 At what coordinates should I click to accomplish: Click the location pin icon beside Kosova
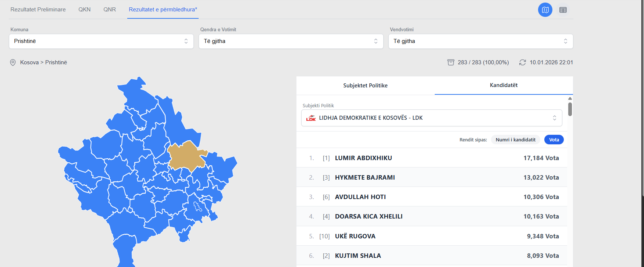[13, 62]
